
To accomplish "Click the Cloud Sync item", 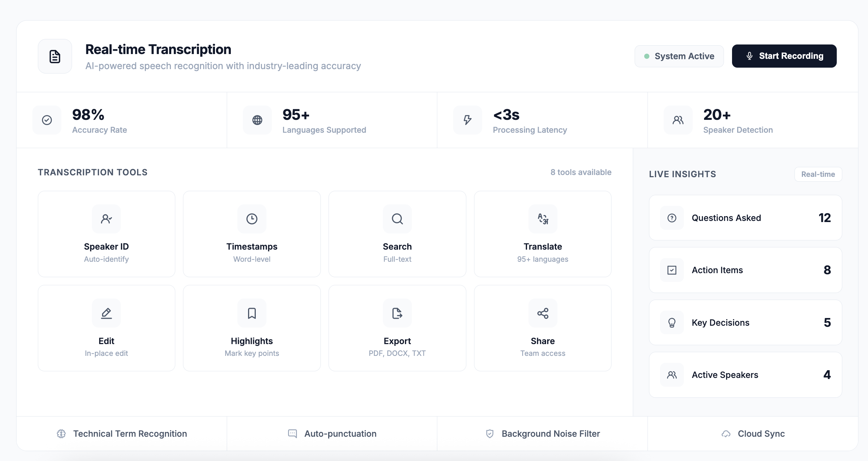I will click(753, 434).
